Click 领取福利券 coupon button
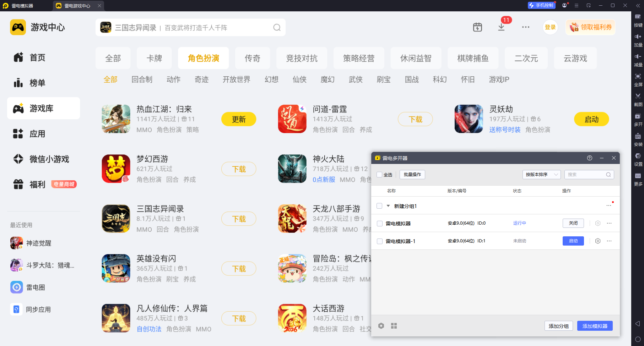The height and width of the screenshot is (346, 644). (590, 27)
